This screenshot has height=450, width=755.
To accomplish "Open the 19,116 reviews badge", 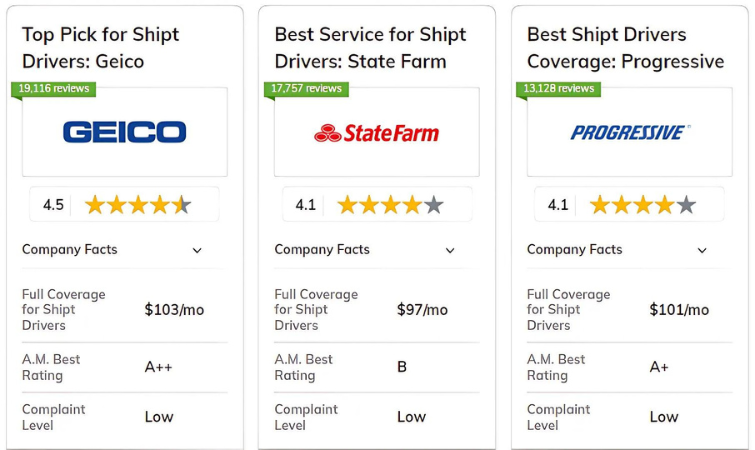I will point(53,89).
